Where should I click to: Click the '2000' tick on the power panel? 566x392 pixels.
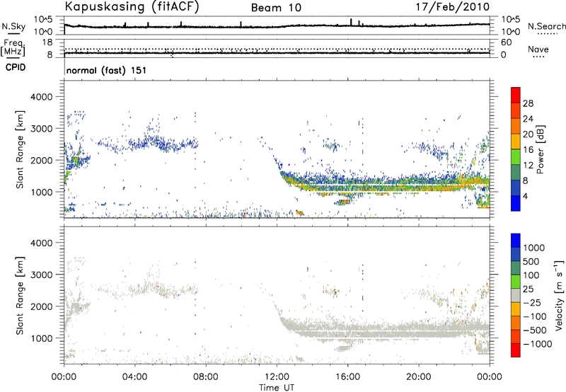pyautogui.click(x=42, y=160)
